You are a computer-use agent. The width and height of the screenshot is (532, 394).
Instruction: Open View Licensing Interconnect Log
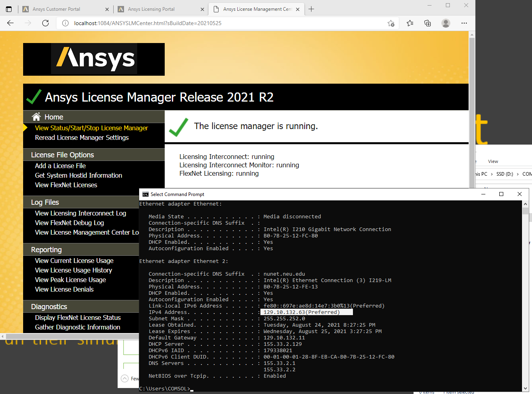point(81,213)
